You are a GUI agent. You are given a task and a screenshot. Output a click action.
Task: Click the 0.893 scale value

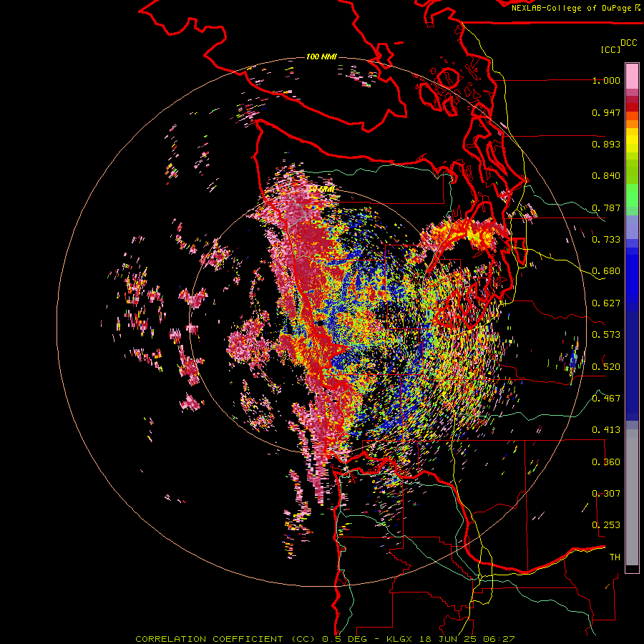click(x=606, y=144)
